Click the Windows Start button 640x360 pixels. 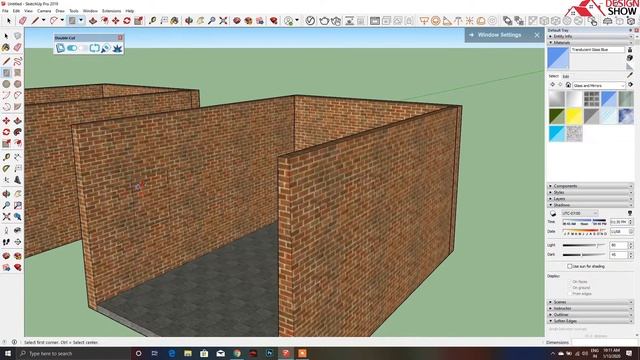pos(7,353)
